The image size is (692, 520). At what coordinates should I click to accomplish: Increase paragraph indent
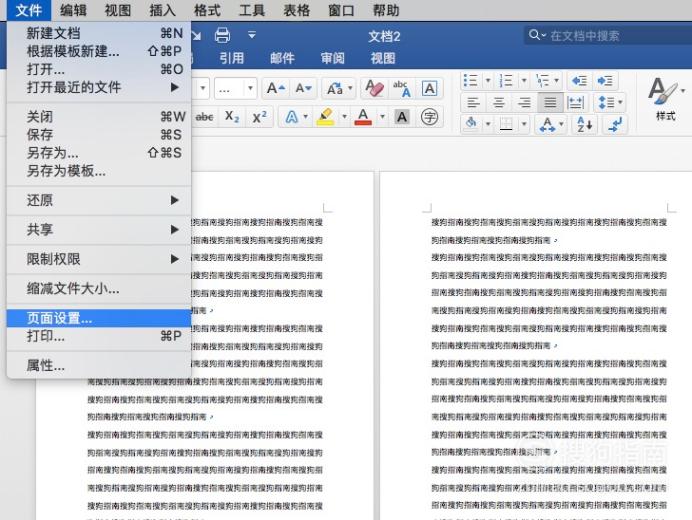click(x=605, y=81)
